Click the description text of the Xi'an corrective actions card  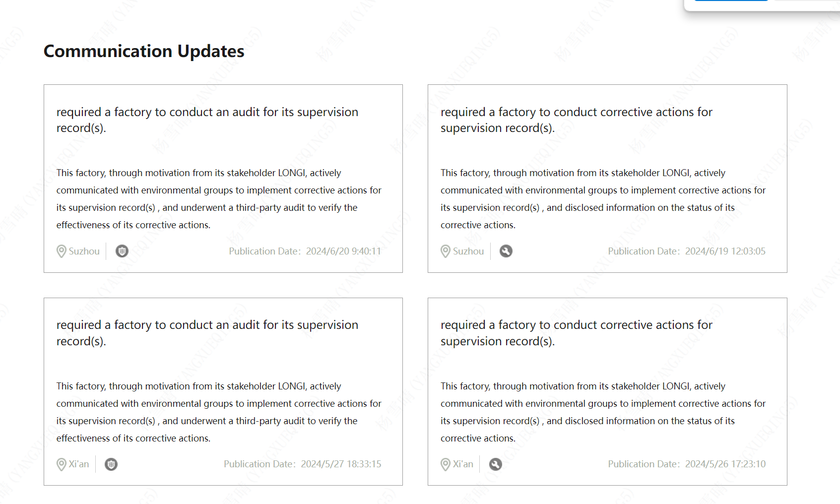[603, 412]
